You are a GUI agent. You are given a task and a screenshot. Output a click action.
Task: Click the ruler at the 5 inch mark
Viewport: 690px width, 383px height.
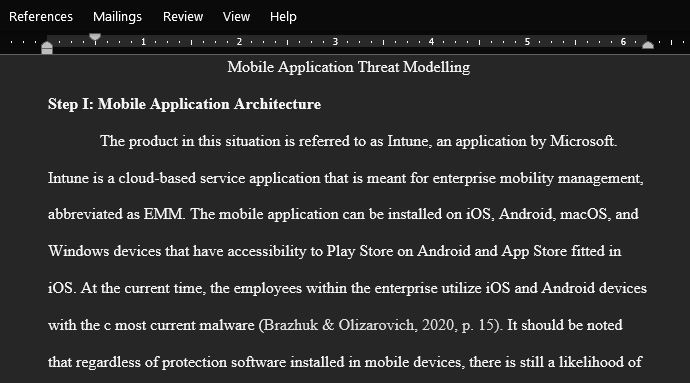pyautogui.click(x=527, y=42)
